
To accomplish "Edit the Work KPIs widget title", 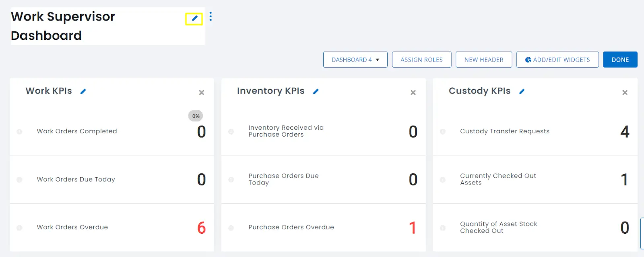I will [83, 91].
